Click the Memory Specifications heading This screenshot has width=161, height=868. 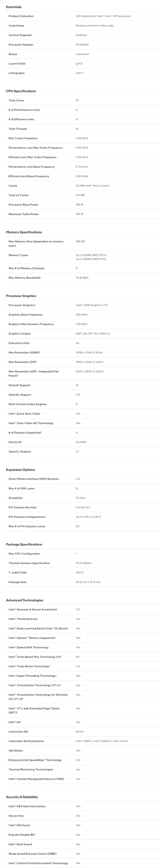(x=24, y=232)
